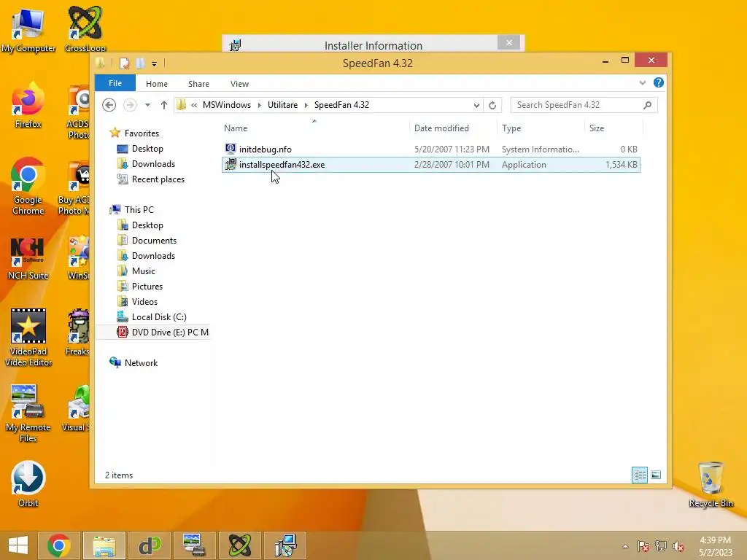
Task: Sort files by Type column
Action: 511,128
